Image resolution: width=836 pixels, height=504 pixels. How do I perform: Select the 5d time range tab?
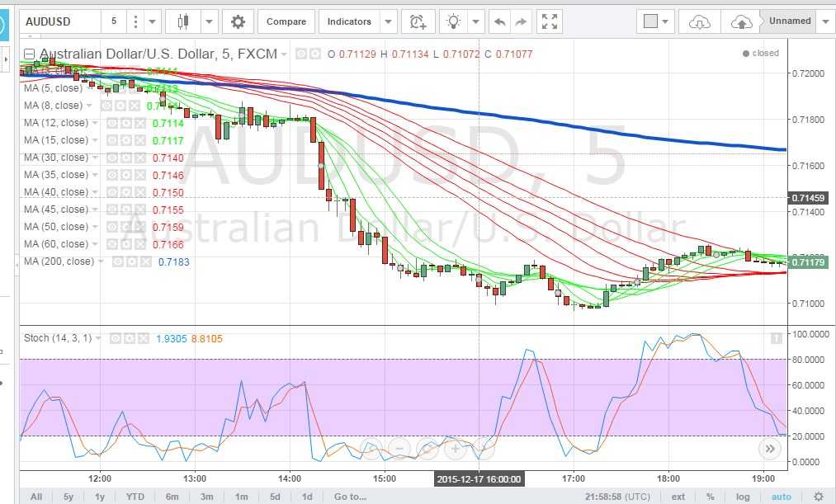[x=274, y=497]
